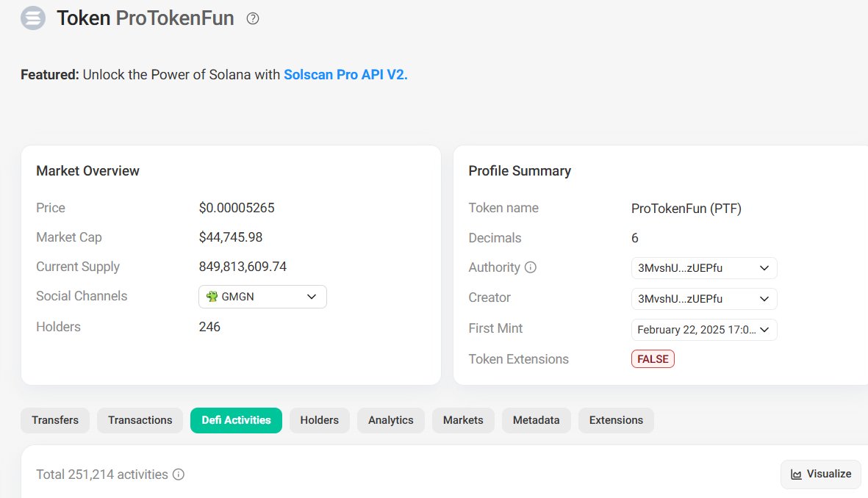Click the chart icon in the Visualize button
The image size is (868, 498).
[x=796, y=474]
